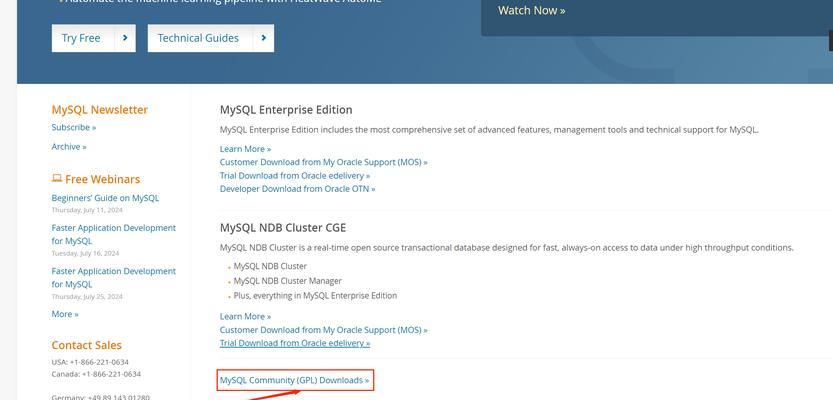833x400 pixels.
Task: Click the Thursday, July 25, 2024 date
Action: point(87,296)
